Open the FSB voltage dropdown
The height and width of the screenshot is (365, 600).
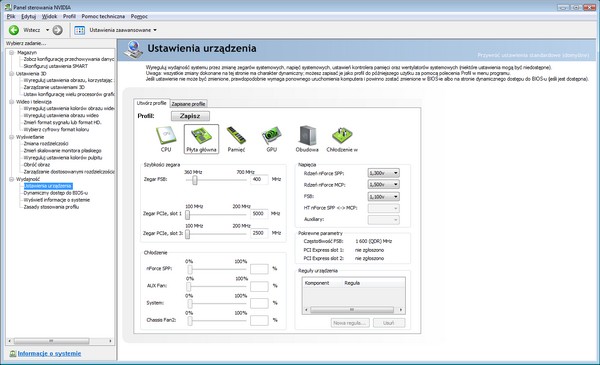click(383, 196)
